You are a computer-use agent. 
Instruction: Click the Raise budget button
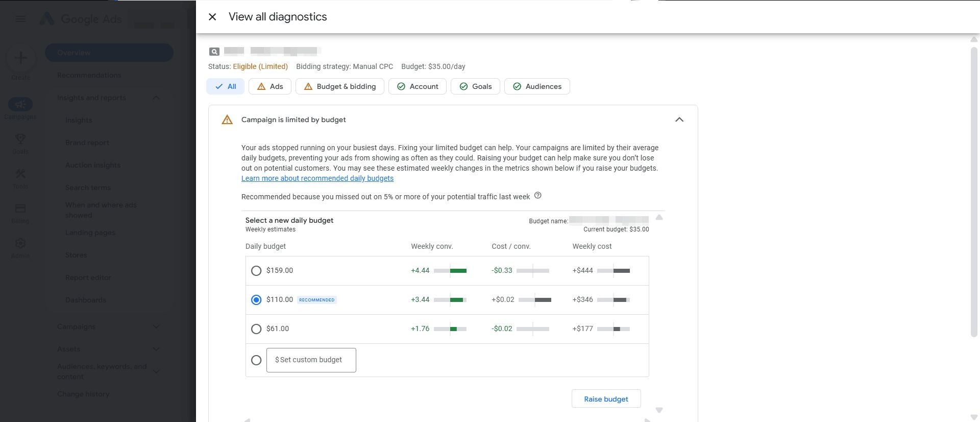606,399
